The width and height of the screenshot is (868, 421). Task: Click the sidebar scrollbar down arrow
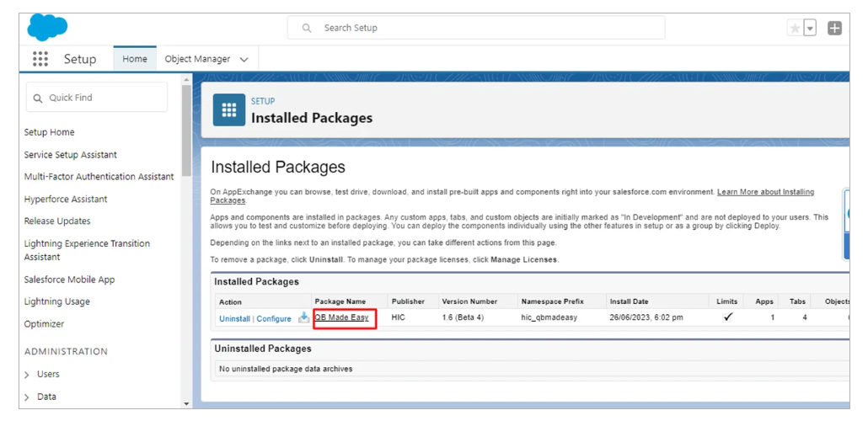(186, 404)
